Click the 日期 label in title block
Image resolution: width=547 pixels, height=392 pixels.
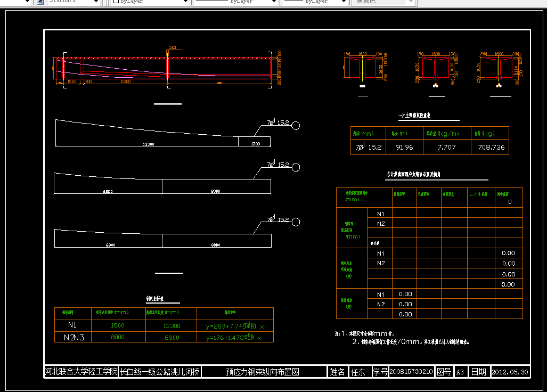point(479,372)
